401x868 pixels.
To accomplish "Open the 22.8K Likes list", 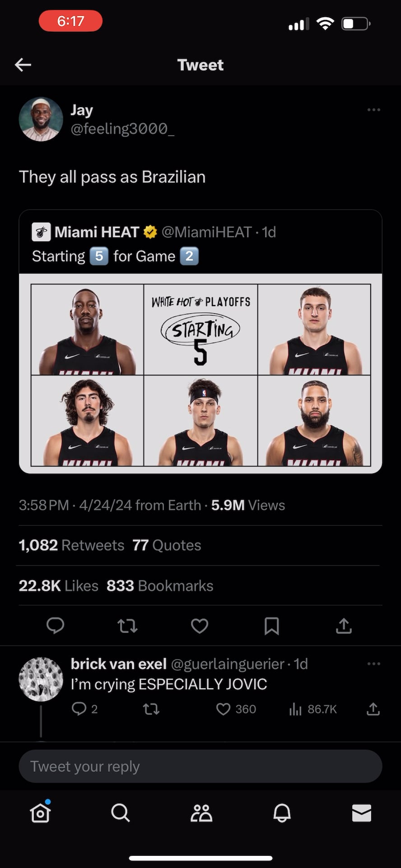I will click(x=58, y=585).
